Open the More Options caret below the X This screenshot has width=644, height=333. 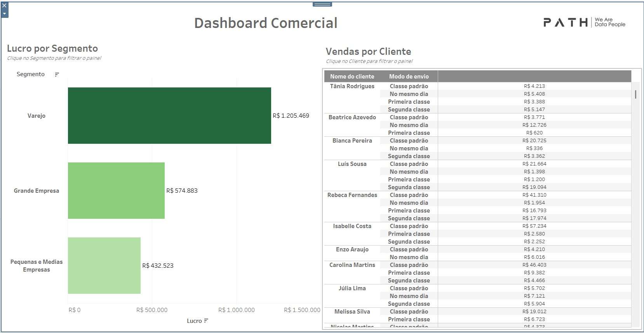4,14
